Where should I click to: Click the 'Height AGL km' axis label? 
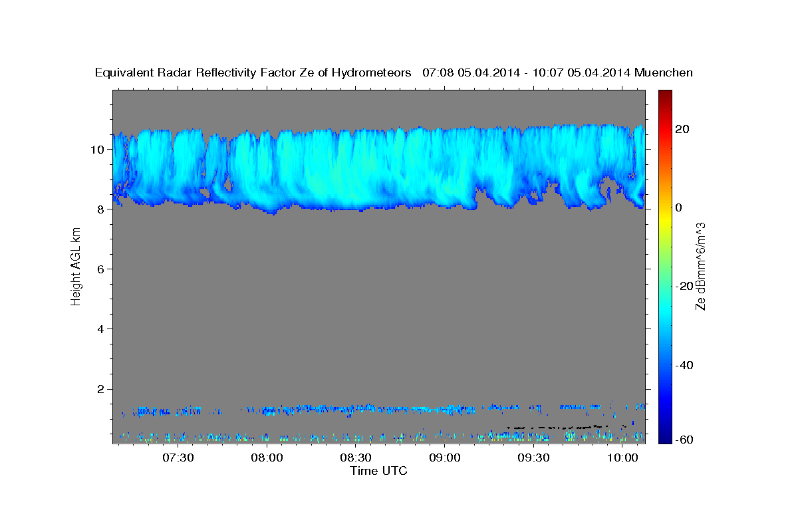coord(76,267)
